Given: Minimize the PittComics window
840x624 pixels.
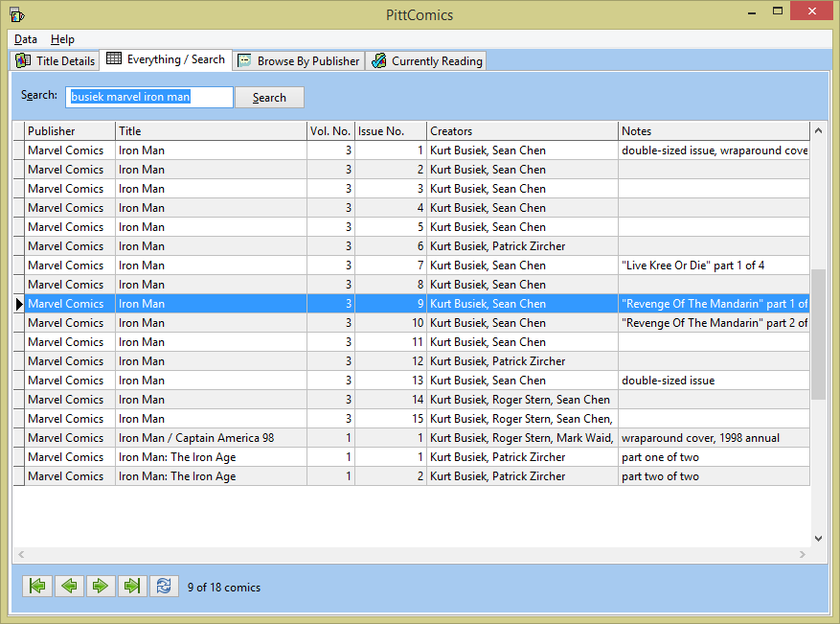Looking at the screenshot, I should coord(752,12).
